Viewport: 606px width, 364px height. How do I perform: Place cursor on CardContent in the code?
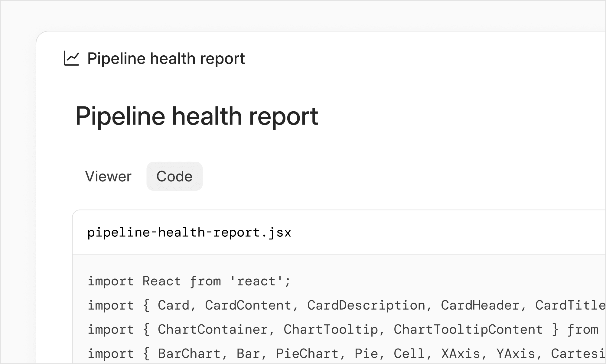pos(248,305)
